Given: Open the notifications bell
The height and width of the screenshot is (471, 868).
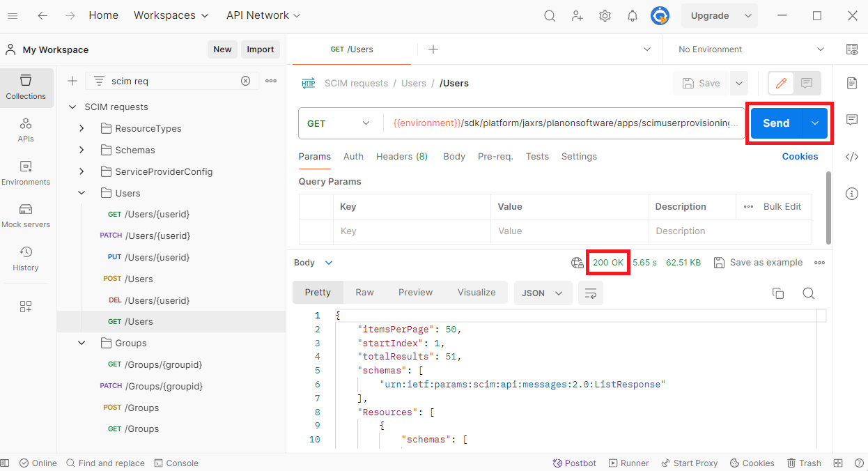Looking at the screenshot, I should pyautogui.click(x=633, y=15).
